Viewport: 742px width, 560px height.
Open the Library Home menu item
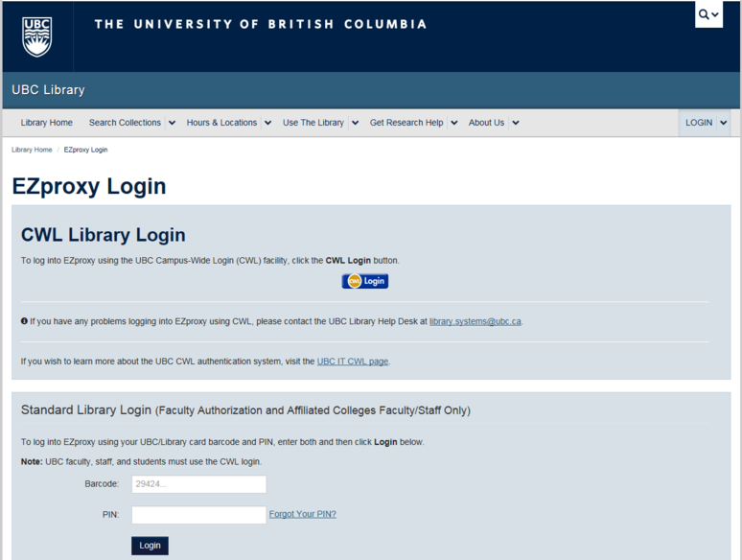coord(47,123)
